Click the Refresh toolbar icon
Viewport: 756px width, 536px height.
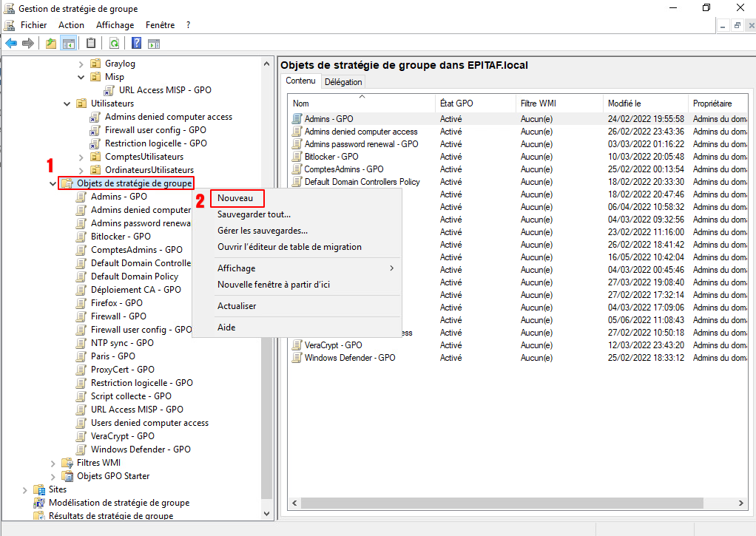(114, 44)
